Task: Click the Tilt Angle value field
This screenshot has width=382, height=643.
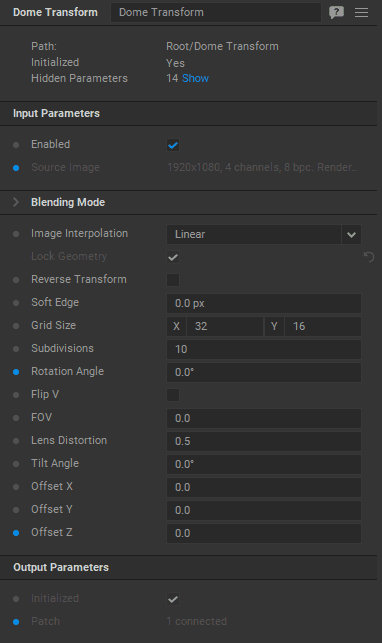Action: [264, 464]
